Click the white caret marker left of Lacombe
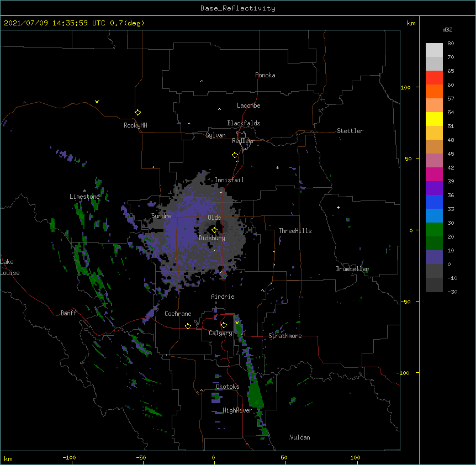This screenshot has height=465, width=476. (x=219, y=109)
